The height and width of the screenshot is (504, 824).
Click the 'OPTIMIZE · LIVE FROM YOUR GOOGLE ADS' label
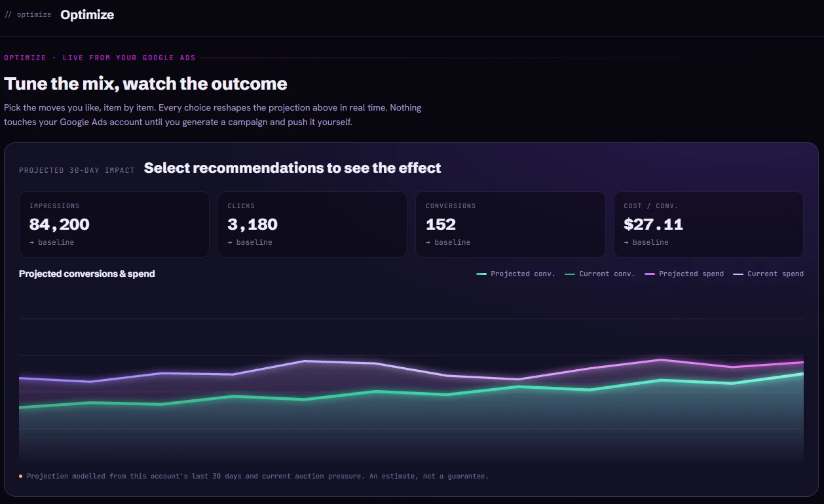(100, 58)
